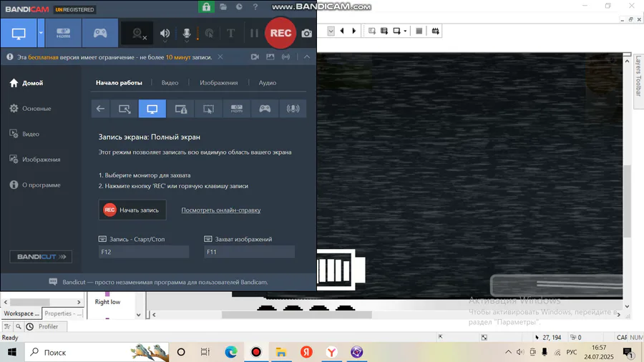The width and height of the screenshot is (644, 362).
Task: Click the pause recording button
Action: pos(254,33)
